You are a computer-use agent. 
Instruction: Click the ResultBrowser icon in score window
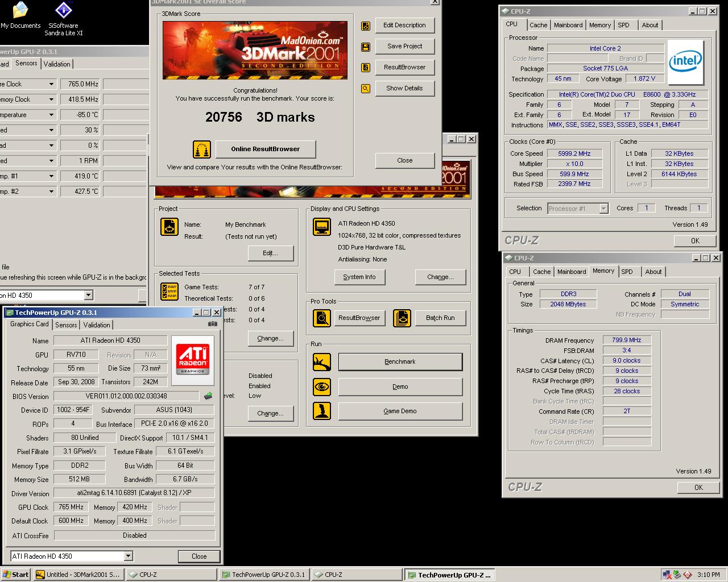point(366,68)
